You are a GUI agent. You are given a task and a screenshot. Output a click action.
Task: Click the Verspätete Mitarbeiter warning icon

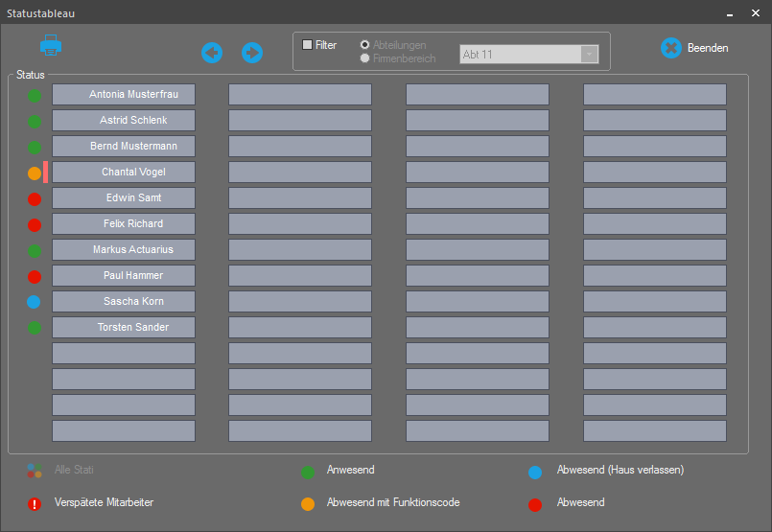coord(35,503)
